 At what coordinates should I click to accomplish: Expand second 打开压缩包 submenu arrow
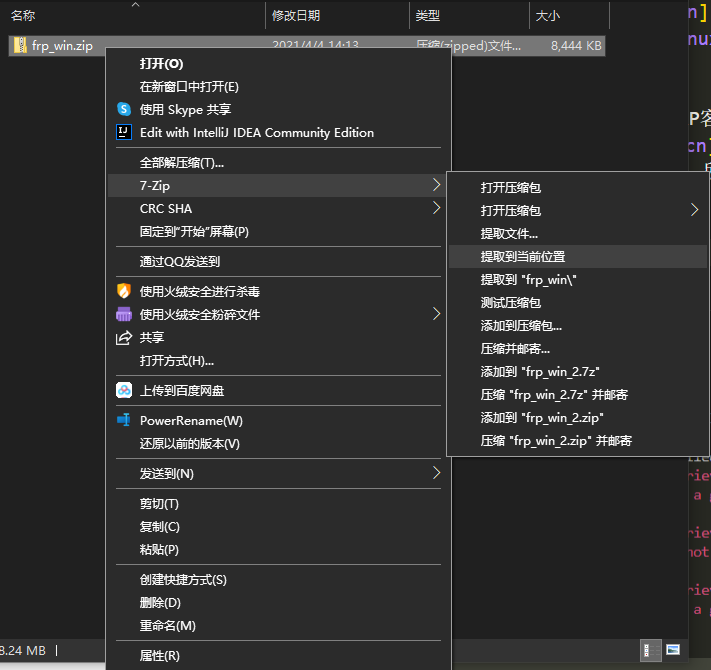click(694, 210)
